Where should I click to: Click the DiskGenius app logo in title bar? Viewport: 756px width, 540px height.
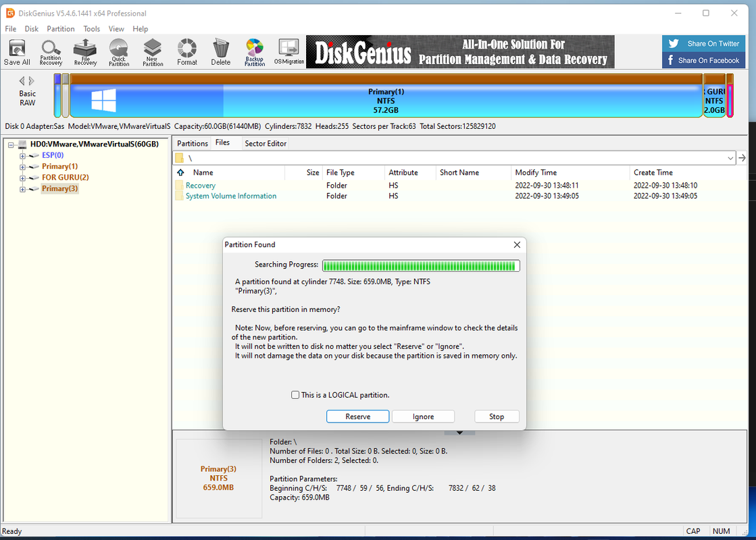[10, 13]
